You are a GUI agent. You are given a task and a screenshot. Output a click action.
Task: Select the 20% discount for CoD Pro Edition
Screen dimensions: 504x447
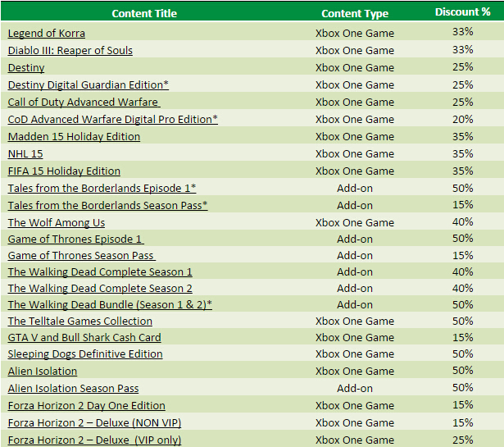pyautogui.click(x=462, y=119)
